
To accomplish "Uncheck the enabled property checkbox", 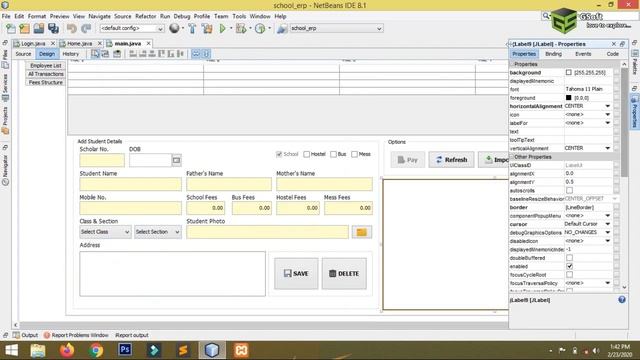I will tap(569, 266).
